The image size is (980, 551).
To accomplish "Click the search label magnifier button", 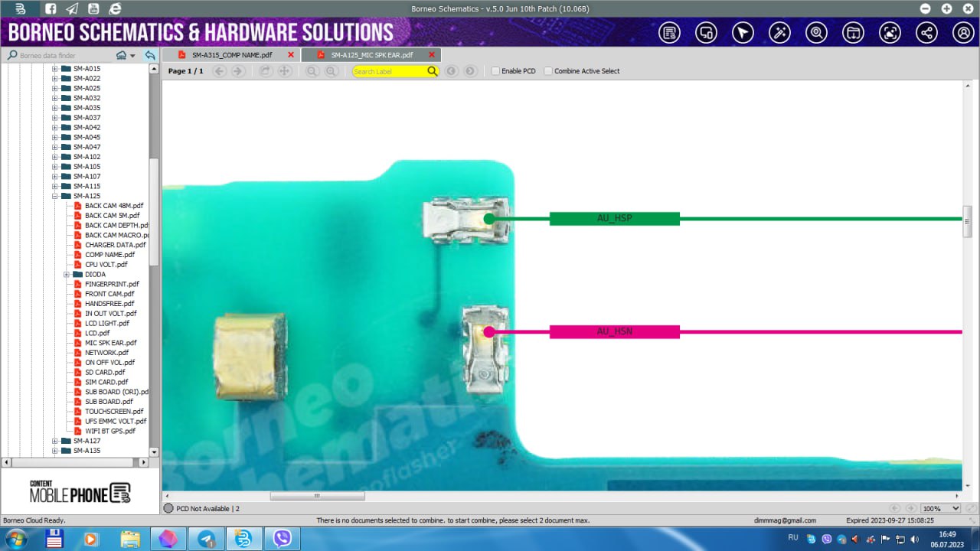I will [433, 71].
